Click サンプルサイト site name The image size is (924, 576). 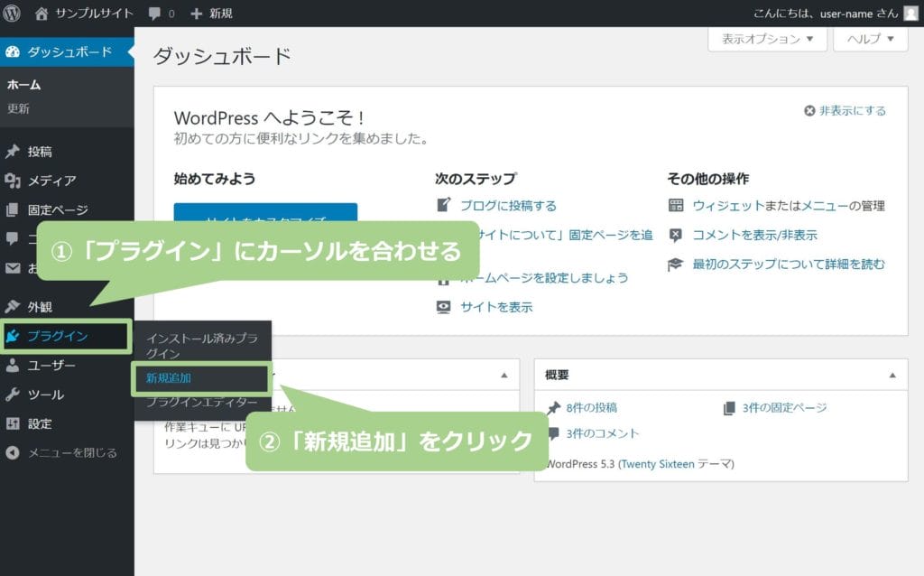pos(94,13)
